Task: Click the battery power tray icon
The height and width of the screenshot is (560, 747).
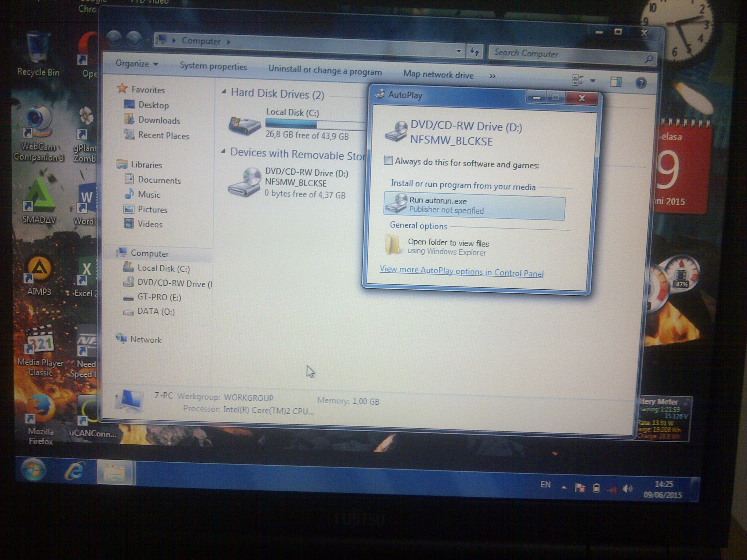Action: tap(596, 488)
